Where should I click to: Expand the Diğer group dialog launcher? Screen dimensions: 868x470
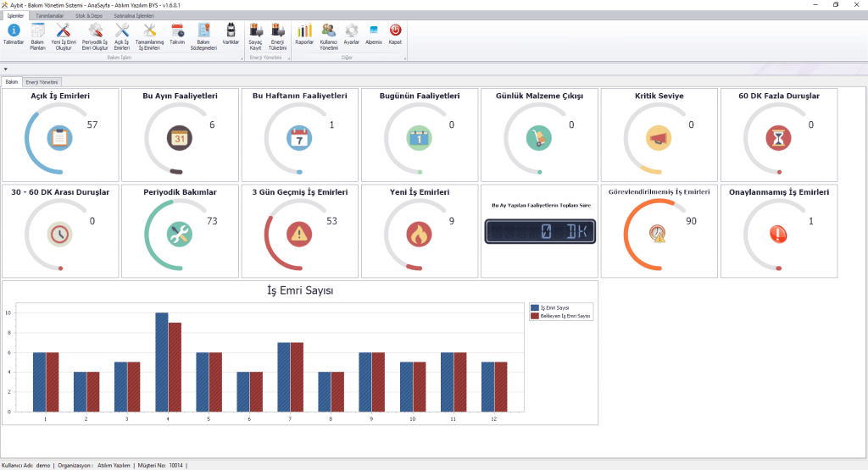click(x=405, y=58)
